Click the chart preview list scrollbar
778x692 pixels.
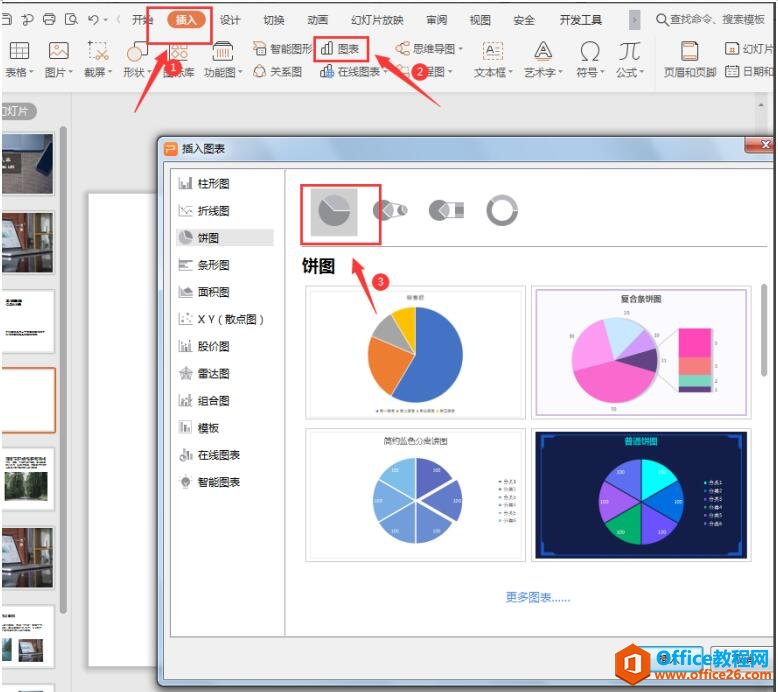[x=764, y=331]
